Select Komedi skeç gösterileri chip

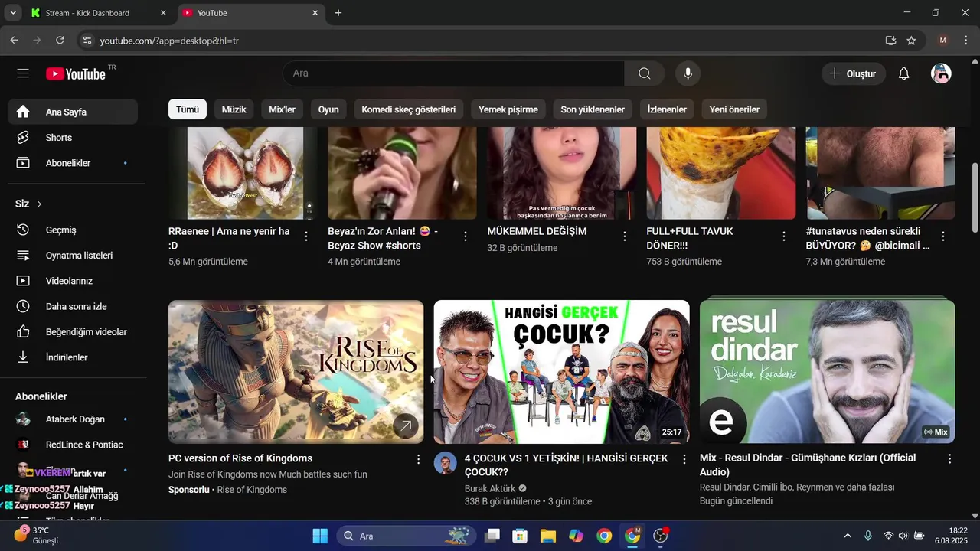pos(409,109)
